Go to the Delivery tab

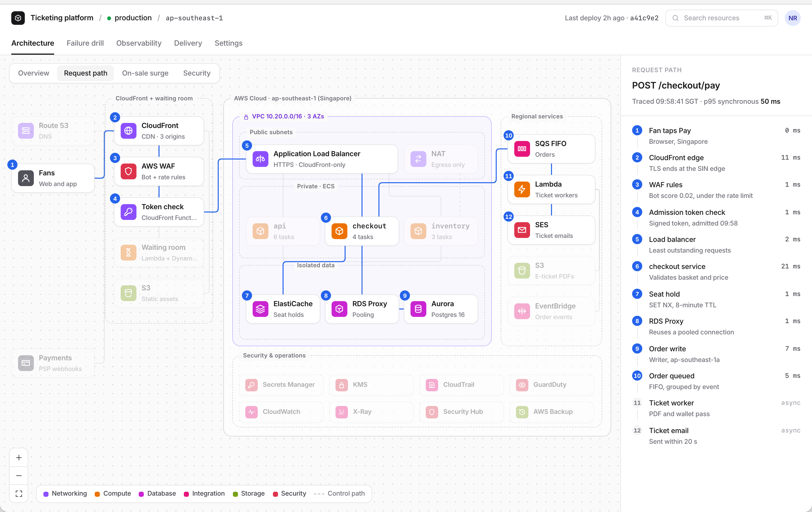(188, 43)
